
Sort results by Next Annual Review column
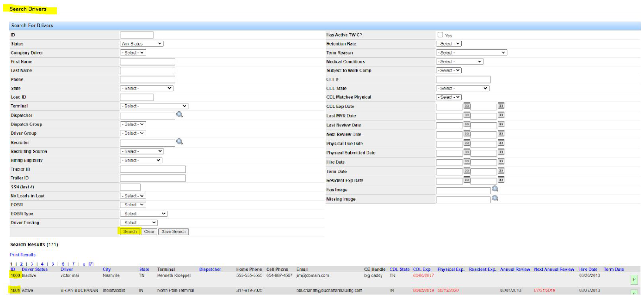554,269
